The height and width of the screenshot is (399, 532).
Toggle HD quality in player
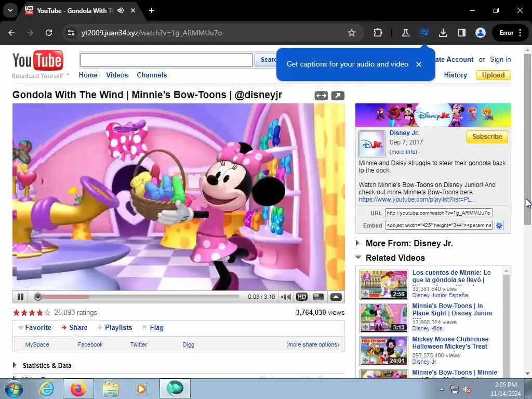point(302,297)
